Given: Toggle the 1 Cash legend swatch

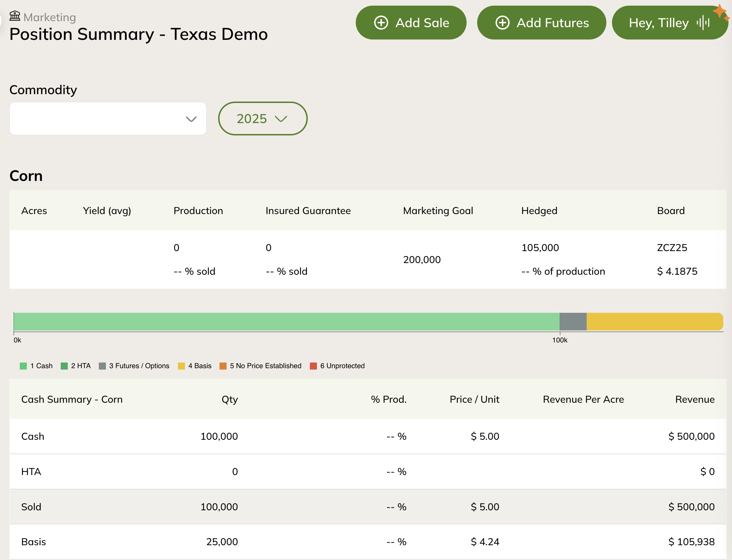Looking at the screenshot, I should pos(24,366).
